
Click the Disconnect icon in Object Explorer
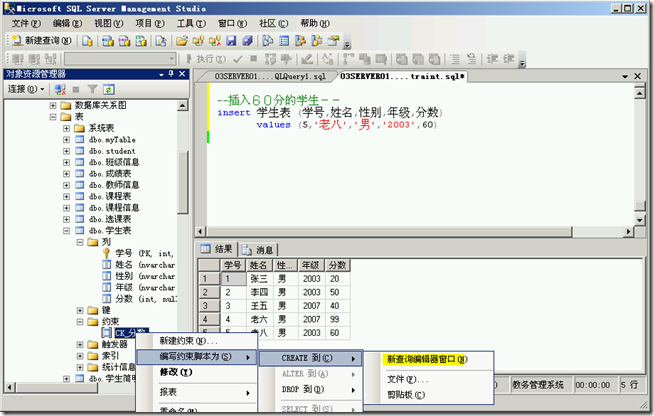60,89
